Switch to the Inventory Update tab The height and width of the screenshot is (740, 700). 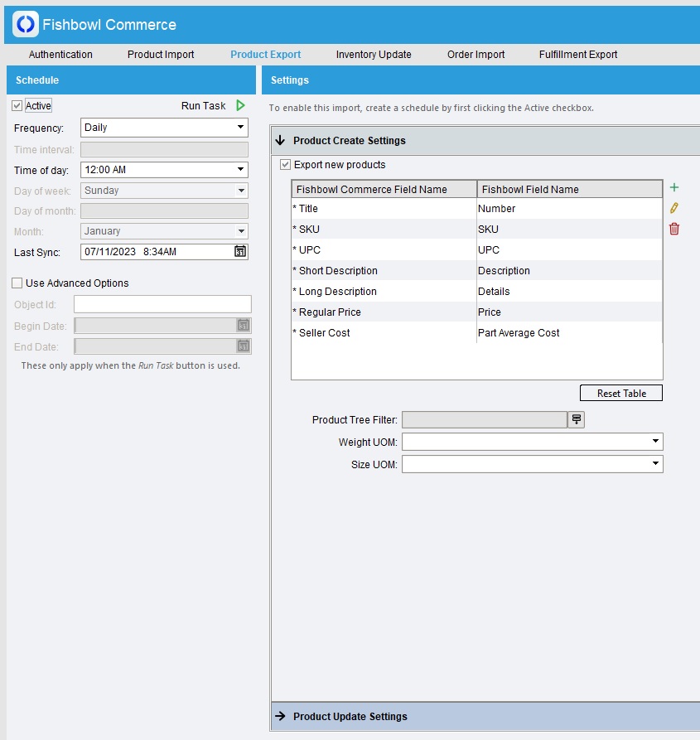(x=374, y=55)
